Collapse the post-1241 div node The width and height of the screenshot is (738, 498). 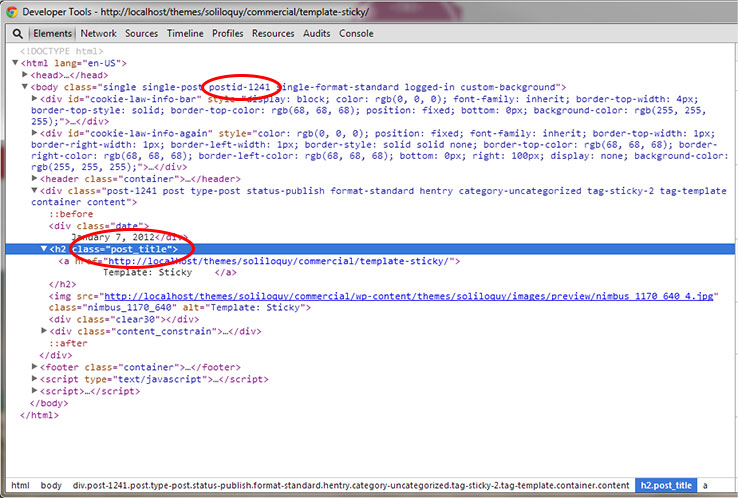click(34, 190)
